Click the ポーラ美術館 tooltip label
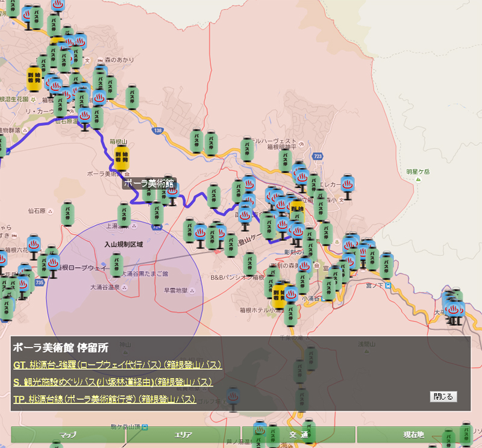This screenshot has height=448, width=482. [x=149, y=184]
